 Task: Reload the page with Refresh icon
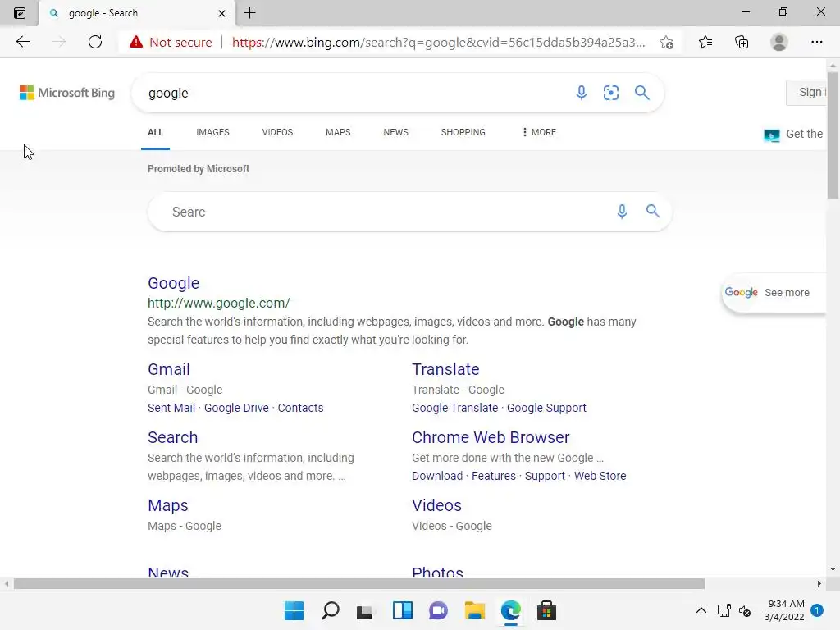click(x=95, y=42)
